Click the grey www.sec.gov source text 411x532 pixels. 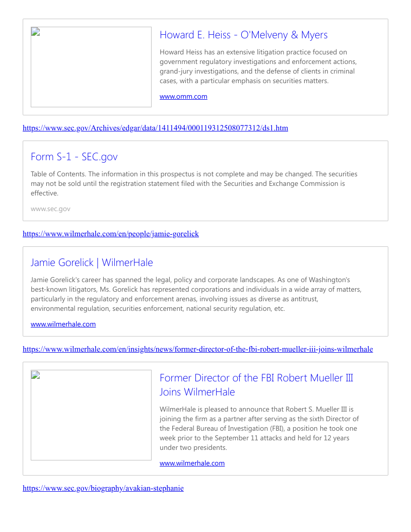click(x=50, y=209)
